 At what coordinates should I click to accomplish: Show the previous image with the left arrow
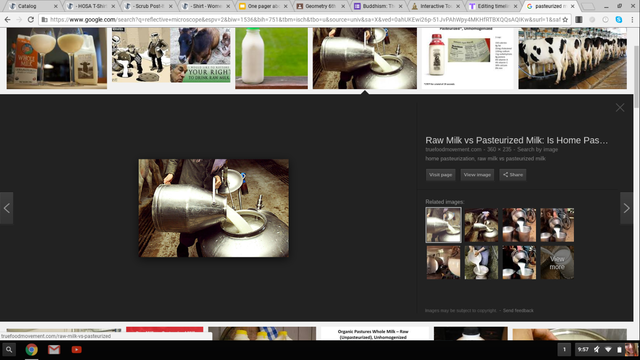pyautogui.click(x=7, y=208)
